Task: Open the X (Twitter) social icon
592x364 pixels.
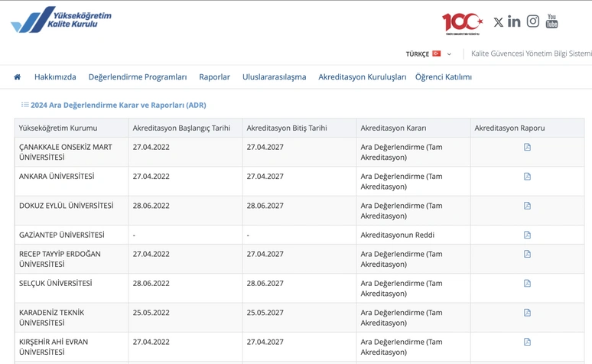Action: click(x=498, y=22)
